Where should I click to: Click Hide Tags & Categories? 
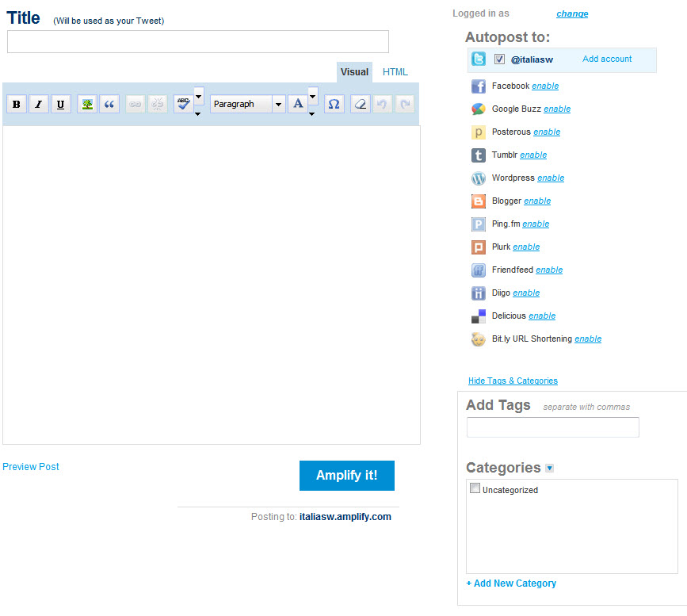click(513, 381)
